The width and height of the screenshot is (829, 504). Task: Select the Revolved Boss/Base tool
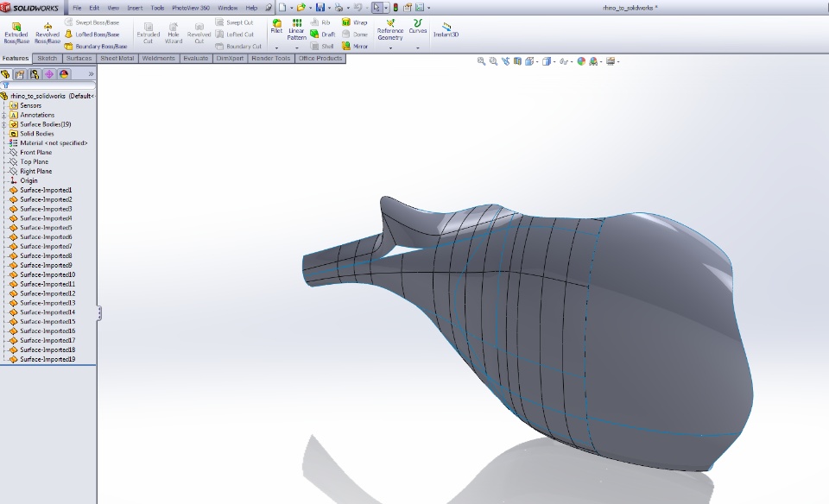pos(47,33)
